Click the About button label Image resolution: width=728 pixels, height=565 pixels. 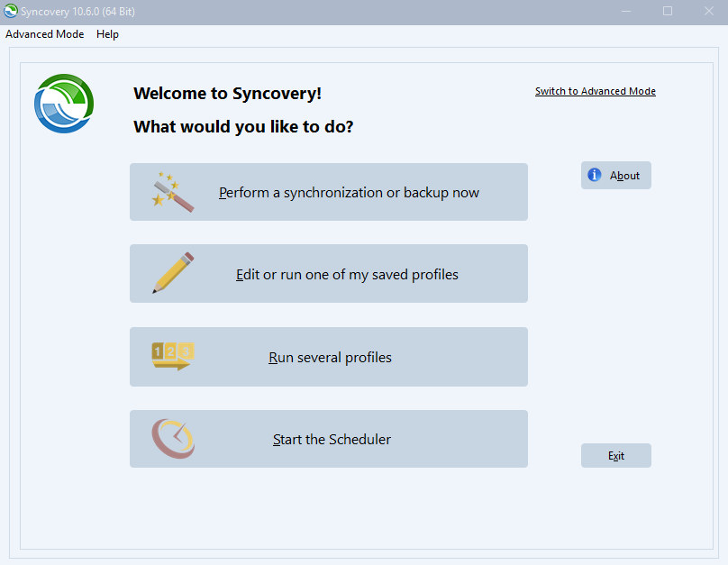tap(624, 176)
